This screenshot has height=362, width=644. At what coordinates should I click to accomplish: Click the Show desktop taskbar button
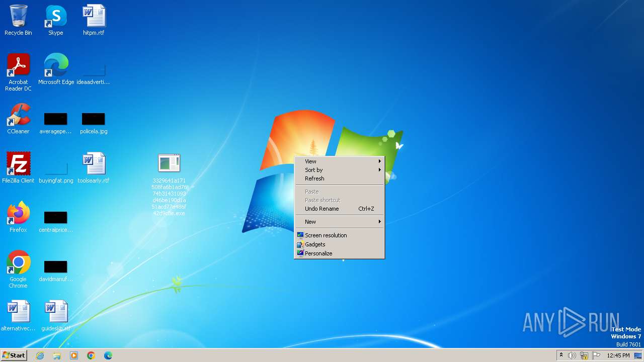638,355
